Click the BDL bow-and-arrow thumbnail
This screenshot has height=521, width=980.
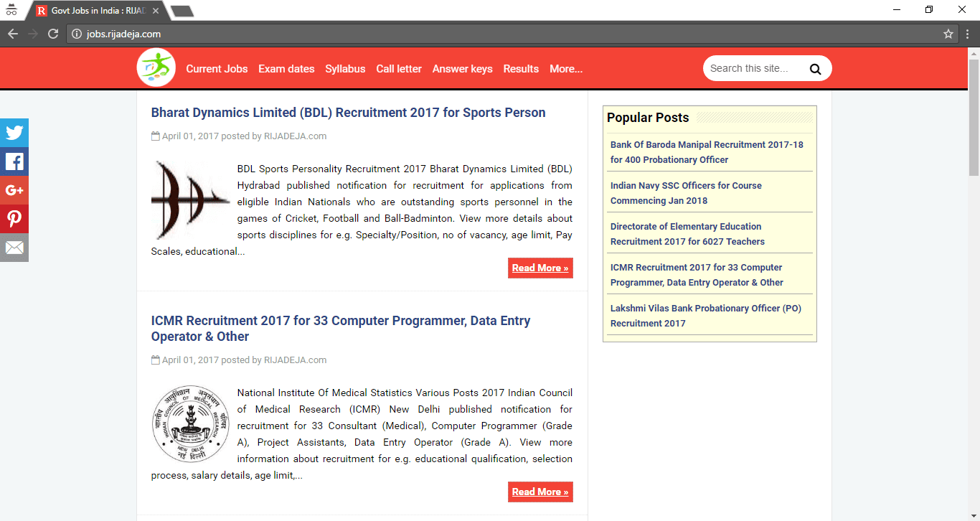(190, 200)
